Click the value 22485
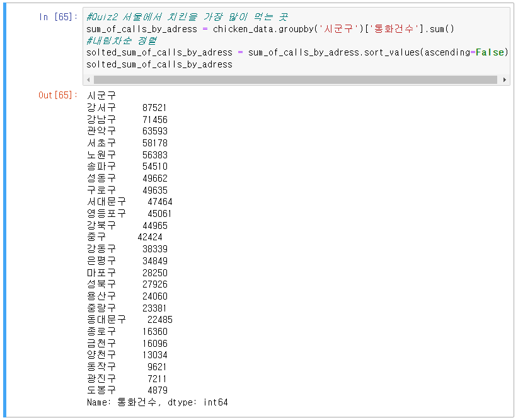 point(160,320)
